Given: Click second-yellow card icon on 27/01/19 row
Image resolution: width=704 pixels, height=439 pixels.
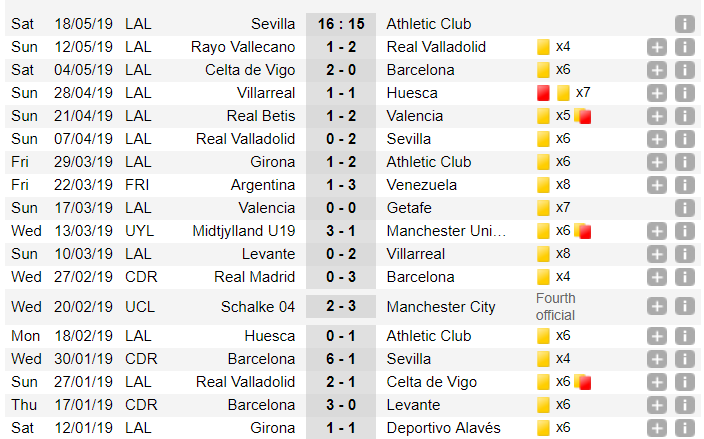Looking at the screenshot, I should [x=583, y=382].
